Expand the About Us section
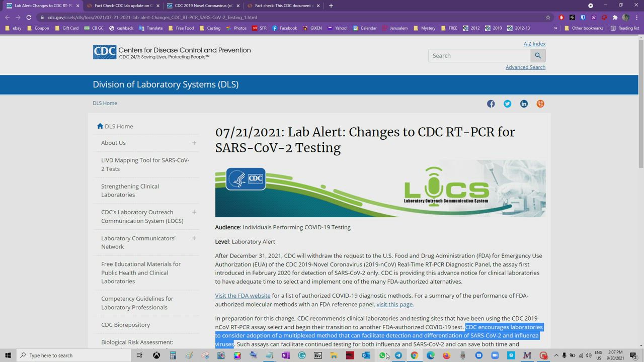Screen dimensions: 644x362 coord(194,143)
